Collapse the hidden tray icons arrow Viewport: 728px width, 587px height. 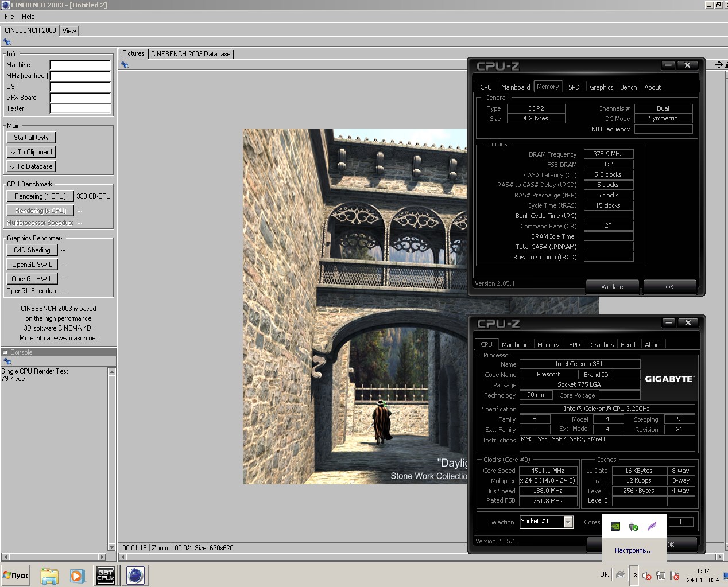(x=635, y=575)
